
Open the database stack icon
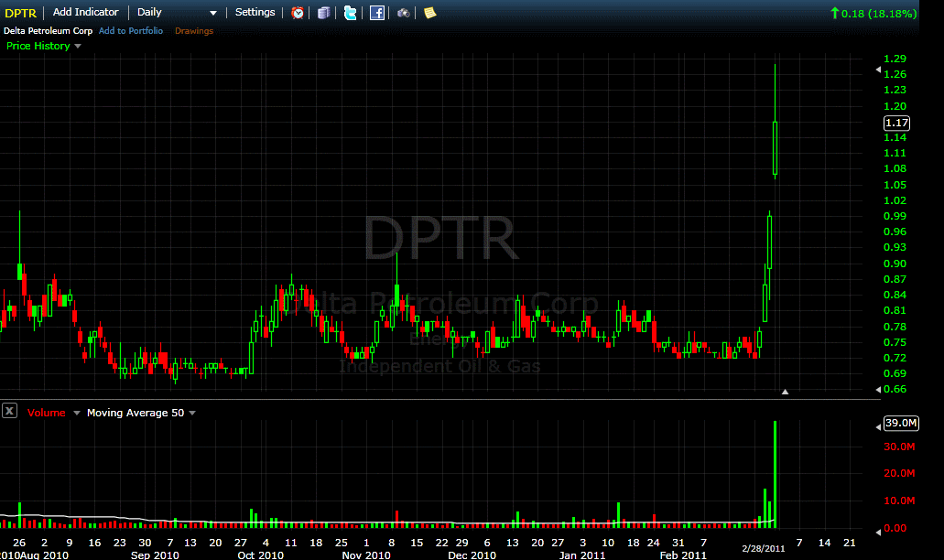(x=324, y=13)
